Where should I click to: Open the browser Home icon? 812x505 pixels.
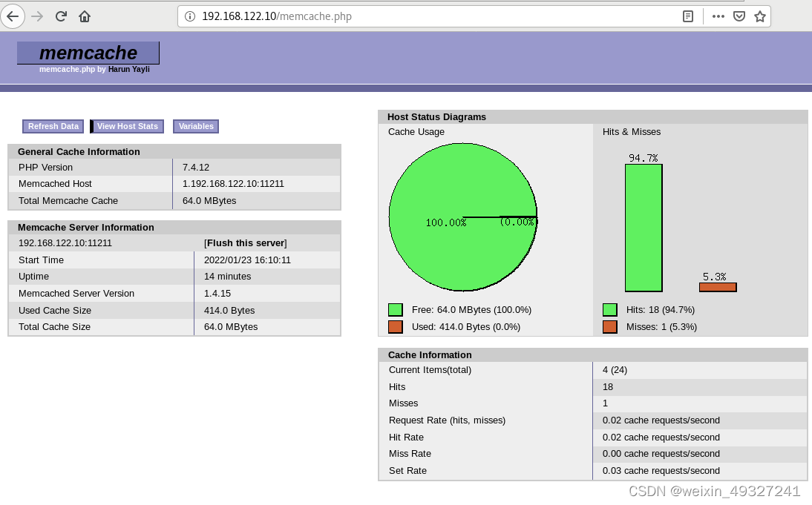85,16
